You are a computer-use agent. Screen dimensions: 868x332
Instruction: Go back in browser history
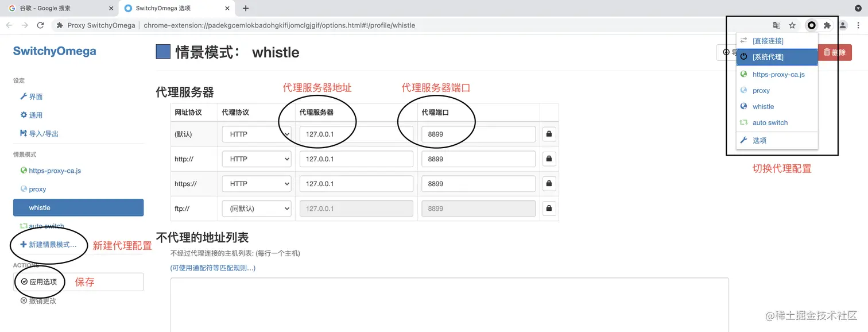(x=10, y=25)
